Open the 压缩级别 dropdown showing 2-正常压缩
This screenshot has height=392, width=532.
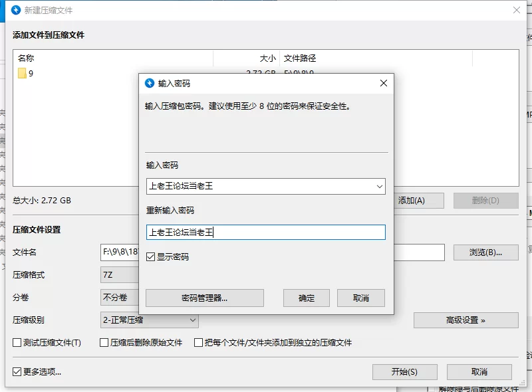tap(149, 320)
